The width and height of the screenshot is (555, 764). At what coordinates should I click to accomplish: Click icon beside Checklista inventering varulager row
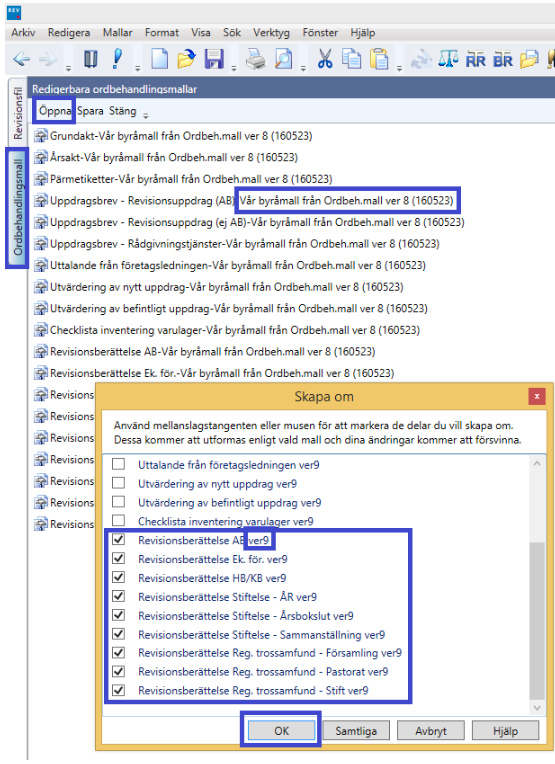[x=40, y=330]
